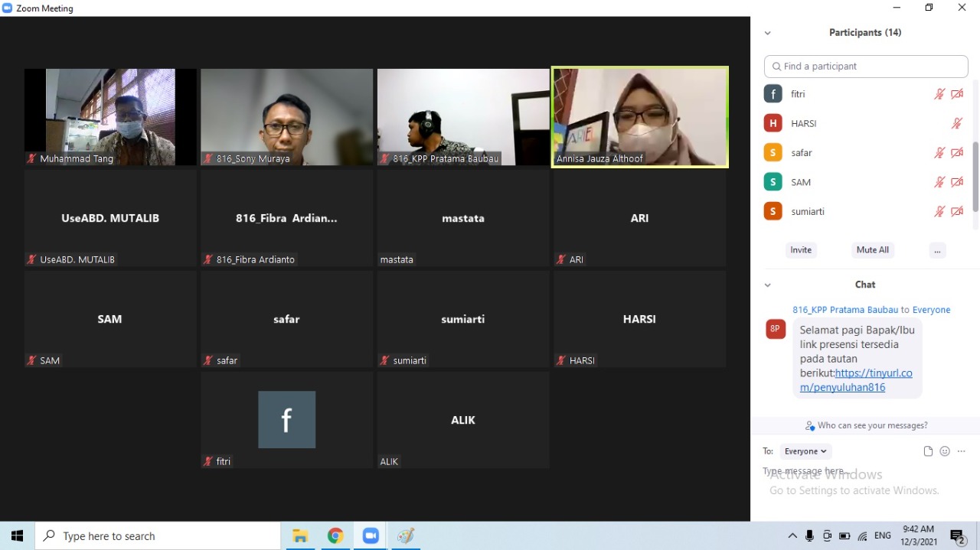This screenshot has width=980, height=550.
Task: Open the tinyurl presensi link in chat
Action: click(856, 380)
